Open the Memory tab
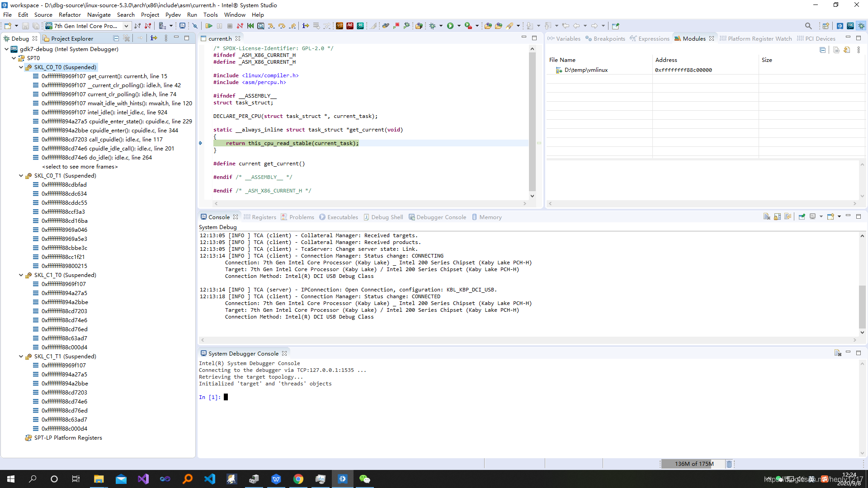868x488 pixels. (x=487, y=217)
